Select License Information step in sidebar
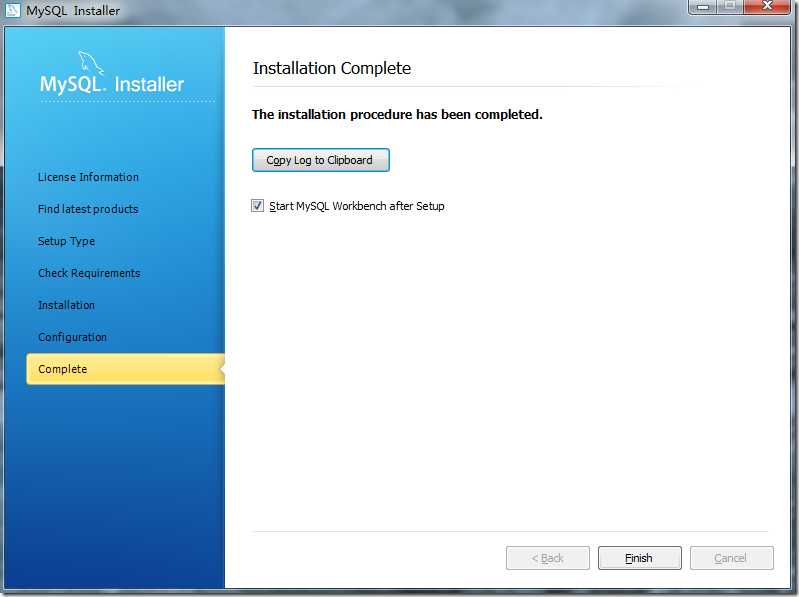 pos(88,177)
